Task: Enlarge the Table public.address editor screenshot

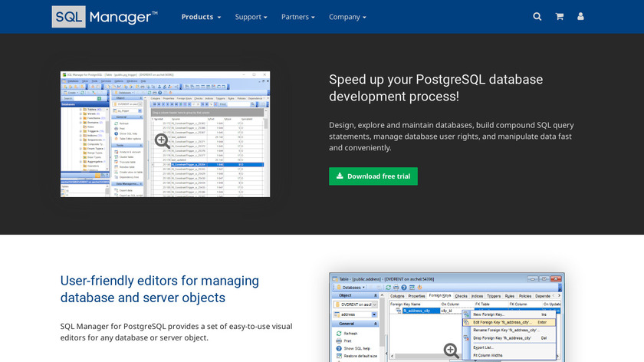Action: tap(447, 318)
